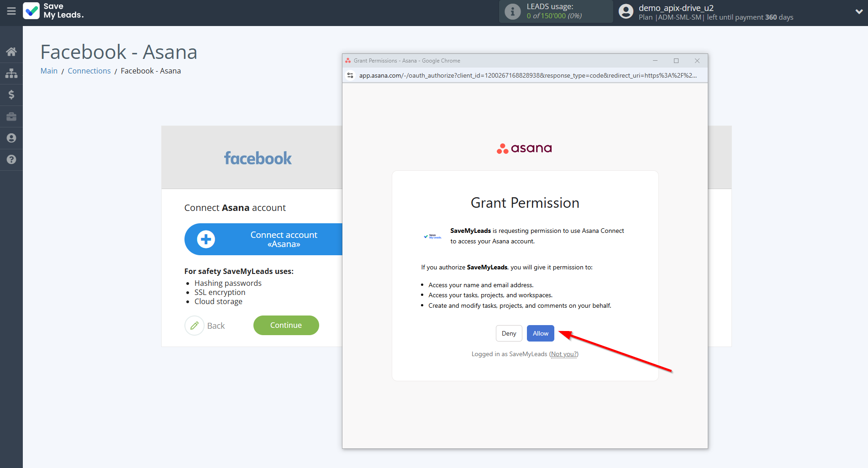Click the LEADS usage info icon
This screenshot has width=868, height=468.
pos(512,11)
